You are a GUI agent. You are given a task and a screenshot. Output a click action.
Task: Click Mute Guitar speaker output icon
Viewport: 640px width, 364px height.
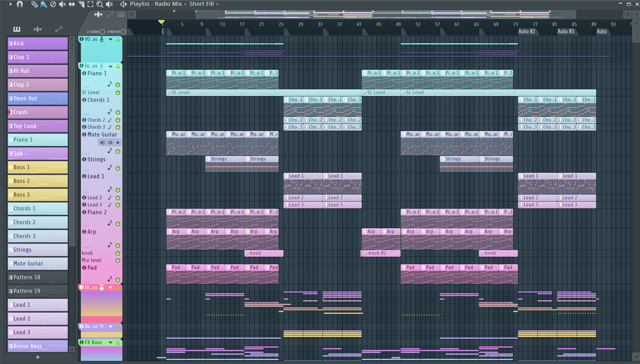pos(110,143)
